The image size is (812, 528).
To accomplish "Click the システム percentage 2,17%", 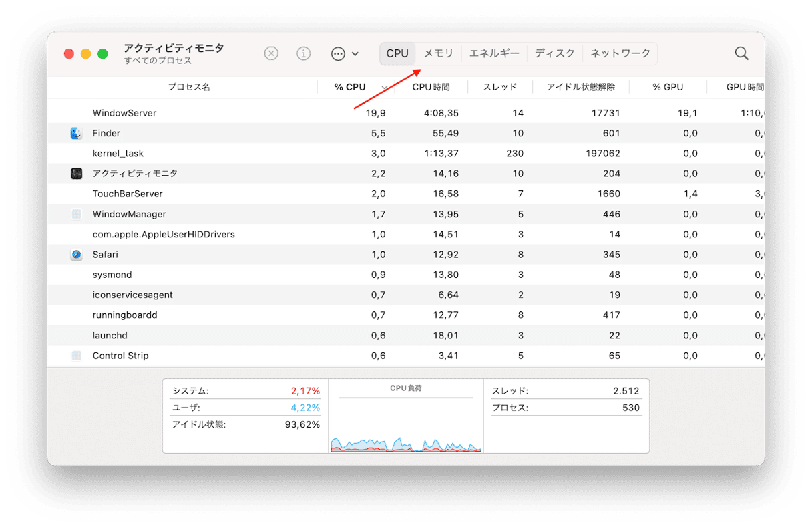I will point(305,391).
